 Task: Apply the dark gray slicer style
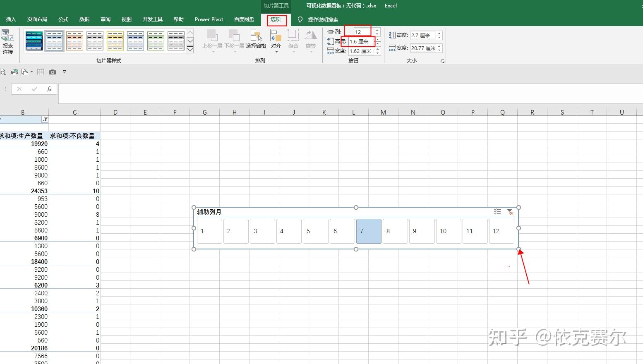(x=176, y=41)
